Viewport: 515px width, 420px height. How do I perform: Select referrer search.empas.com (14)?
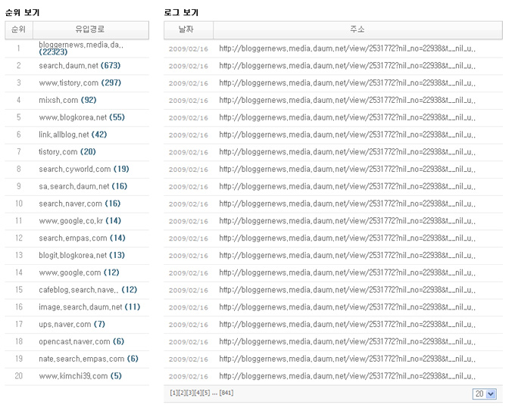[82, 238]
